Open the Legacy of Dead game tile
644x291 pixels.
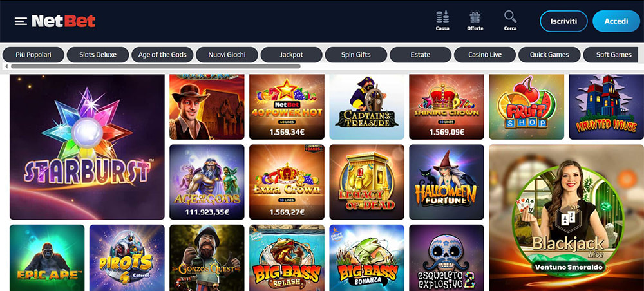367,182
